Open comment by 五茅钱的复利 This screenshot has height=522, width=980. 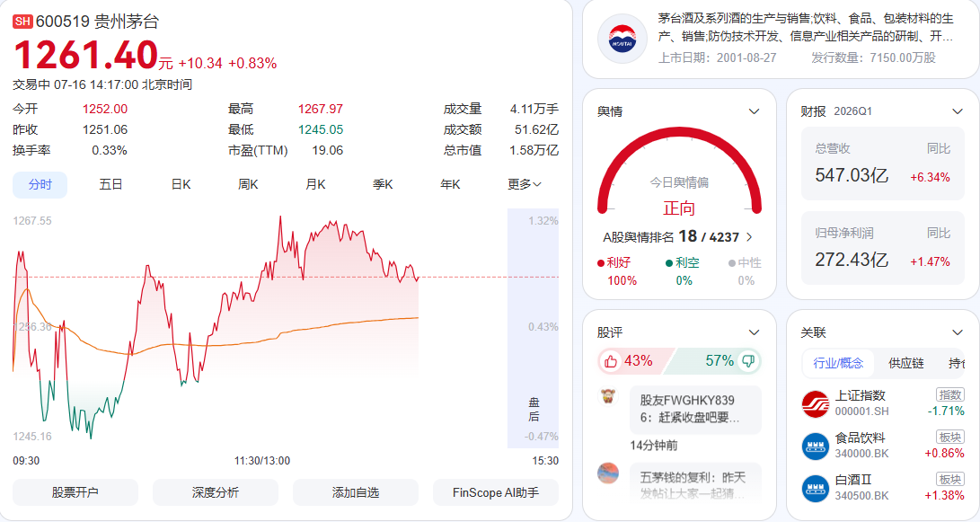(x=695, y=482)
